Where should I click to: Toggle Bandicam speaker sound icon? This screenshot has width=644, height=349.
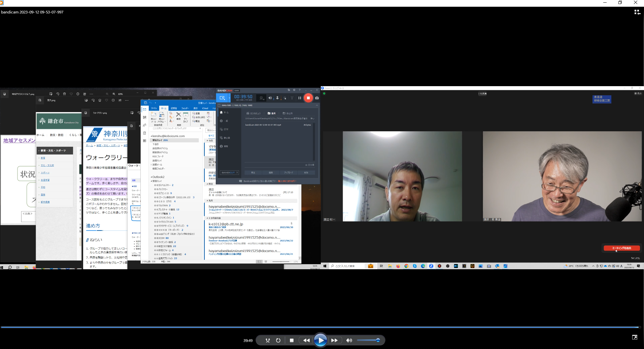pos(270,98)
